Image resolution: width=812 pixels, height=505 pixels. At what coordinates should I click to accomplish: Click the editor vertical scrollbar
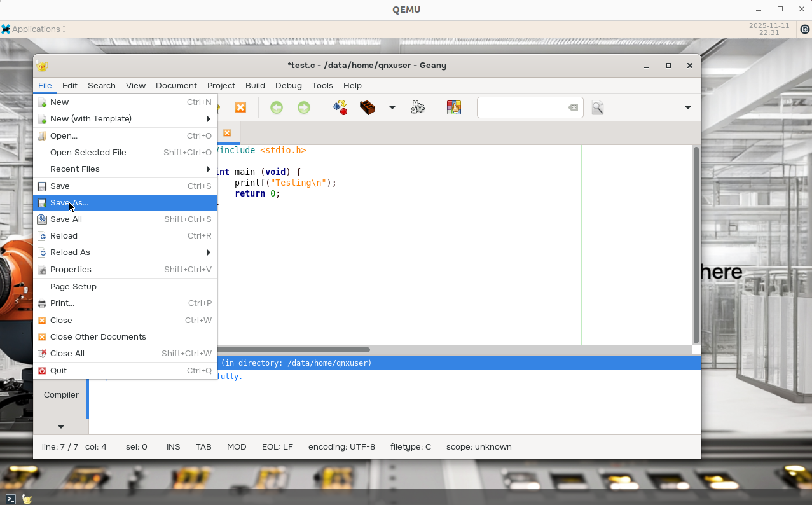[696, 244]
